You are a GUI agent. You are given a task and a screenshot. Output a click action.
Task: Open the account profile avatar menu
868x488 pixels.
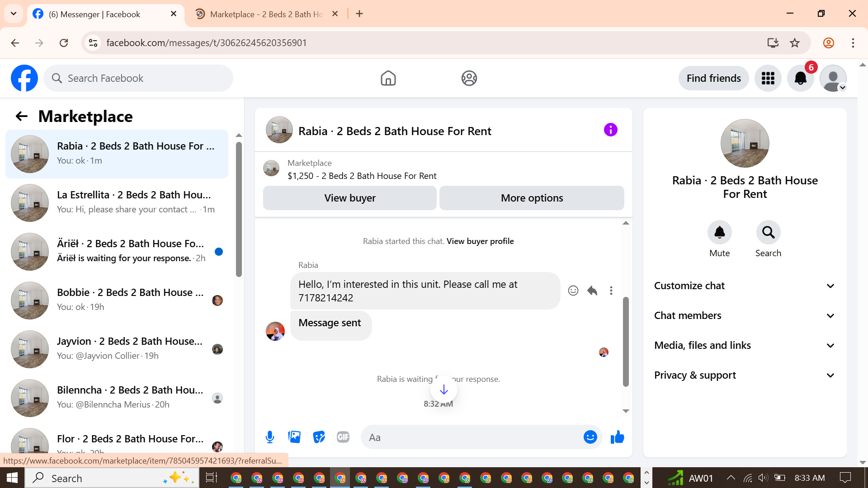pos(833,78)
